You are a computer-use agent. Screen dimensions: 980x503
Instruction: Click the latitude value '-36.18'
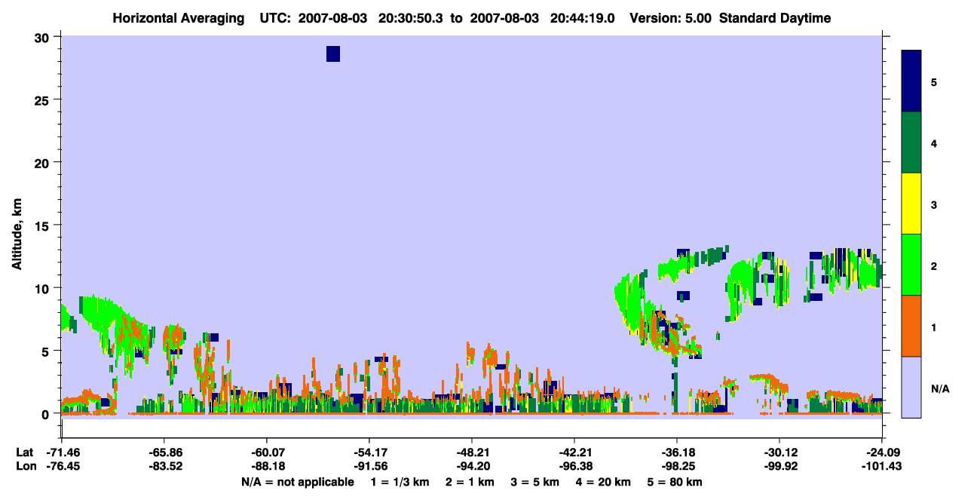676,452
